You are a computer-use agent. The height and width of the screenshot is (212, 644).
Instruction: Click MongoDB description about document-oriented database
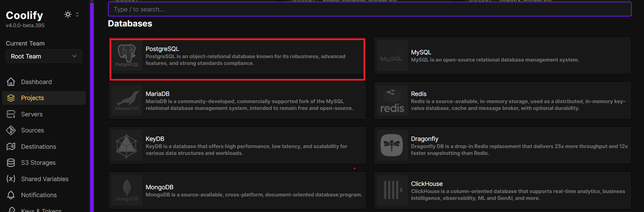click(254, 195)
